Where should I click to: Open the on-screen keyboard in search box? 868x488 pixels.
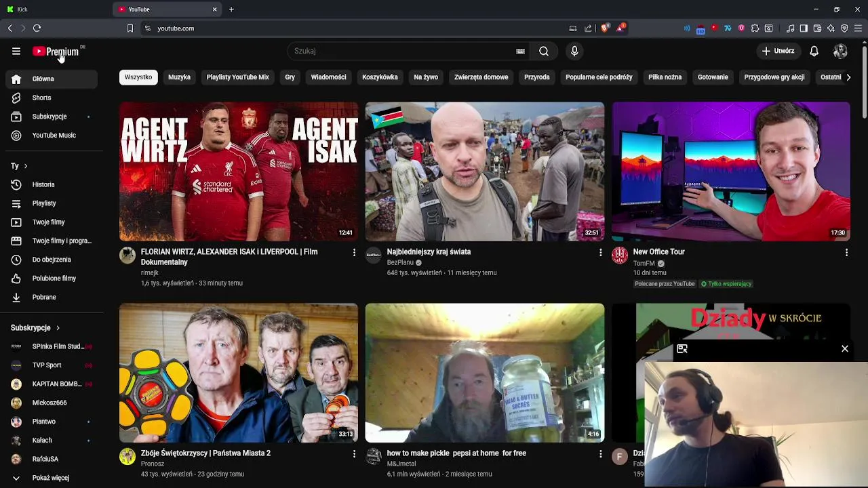pyautogui.click(x=520, y=51)
